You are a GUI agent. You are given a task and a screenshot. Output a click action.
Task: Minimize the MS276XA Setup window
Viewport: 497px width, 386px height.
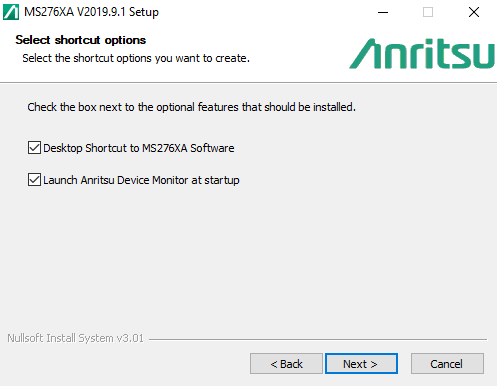click(383, 12)
